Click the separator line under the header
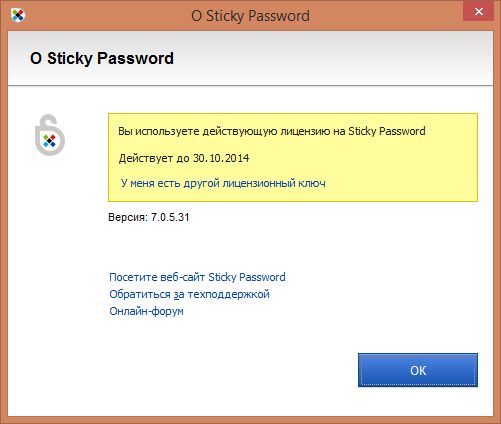The width and height of the screenshot is (501, 424). pos(250,86)
